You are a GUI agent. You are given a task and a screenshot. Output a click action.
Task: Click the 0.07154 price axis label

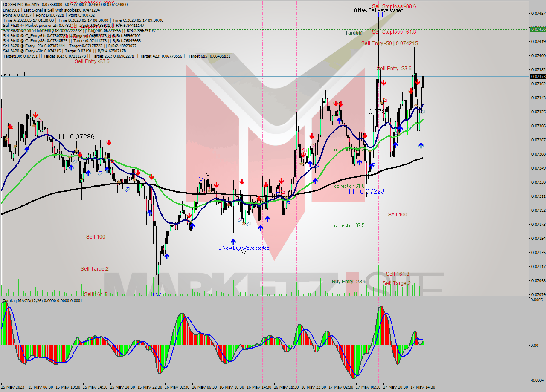point(538,238)
